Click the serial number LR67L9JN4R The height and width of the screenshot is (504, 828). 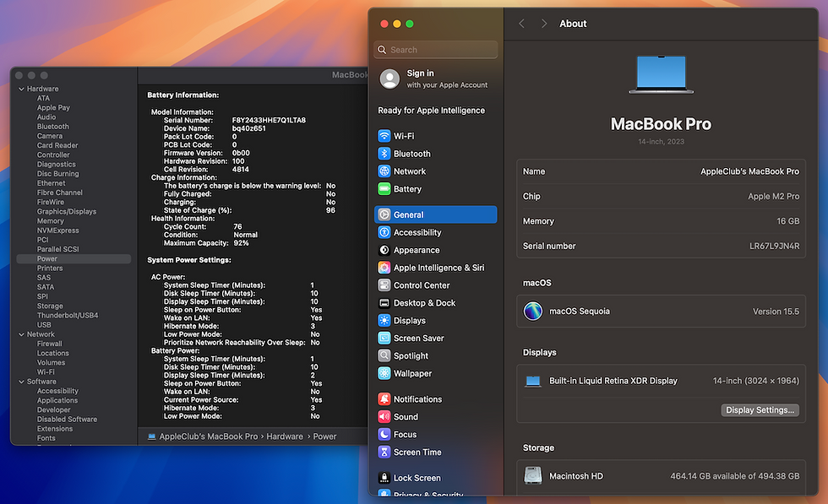(x=774, y=246)
